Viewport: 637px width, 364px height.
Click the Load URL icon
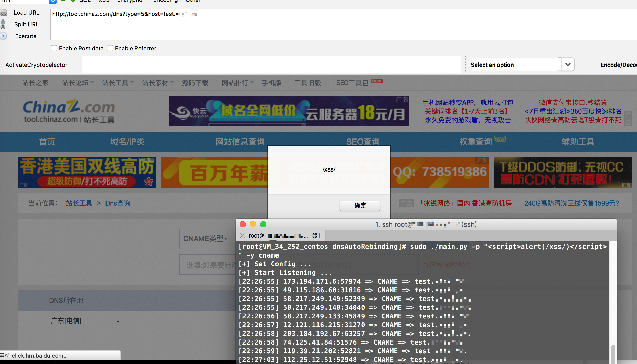tap(4, 13)
